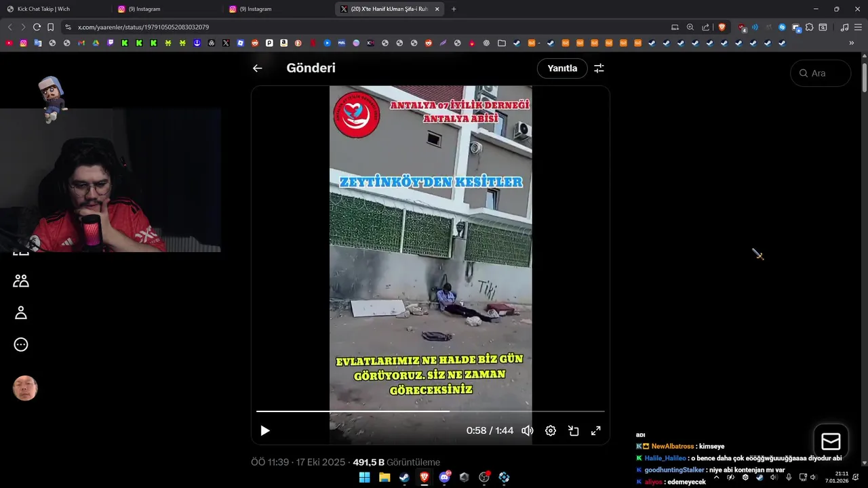This screenshot has width=868, height=488.
Task: Go forward in browser history
Action: click(23, 27)
